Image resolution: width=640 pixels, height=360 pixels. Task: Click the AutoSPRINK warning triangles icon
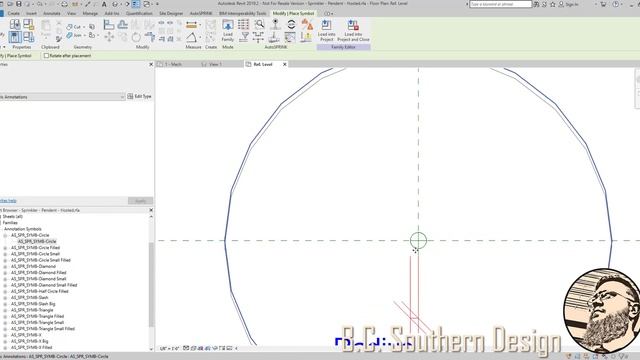307,24
